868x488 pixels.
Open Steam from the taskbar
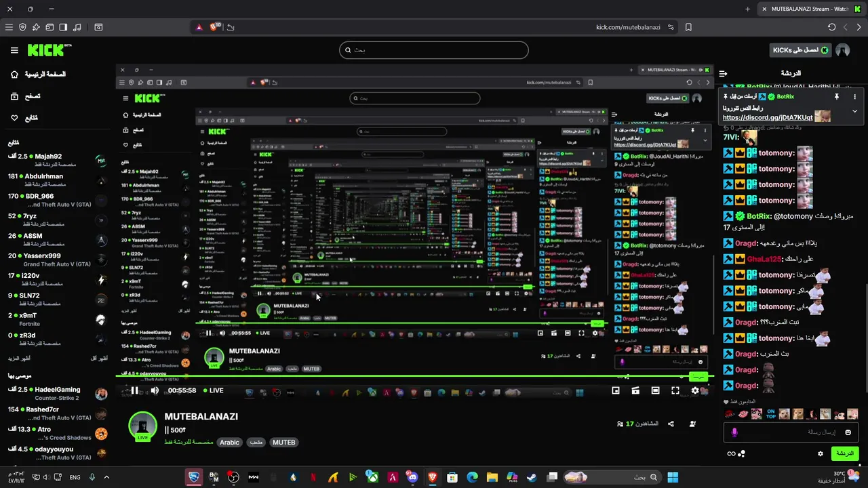532,477
